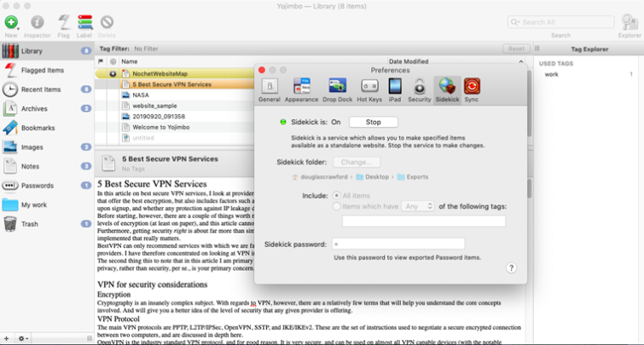The width and height of the screenshot is (644, 345).
Task: Select the 'Items which have' radio button
Action: click(336, 206)
